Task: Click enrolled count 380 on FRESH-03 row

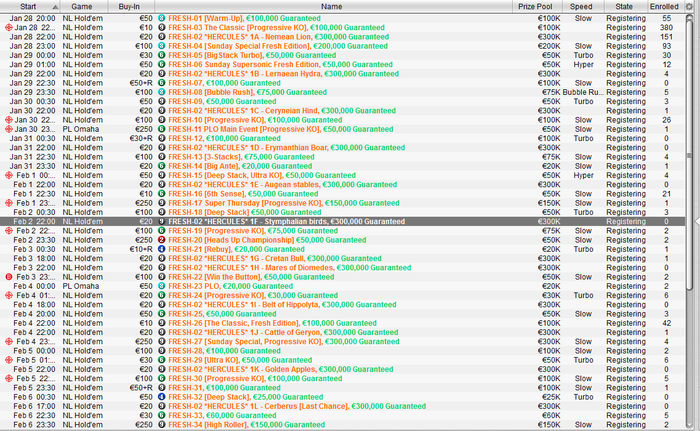Action: [667, 28]
